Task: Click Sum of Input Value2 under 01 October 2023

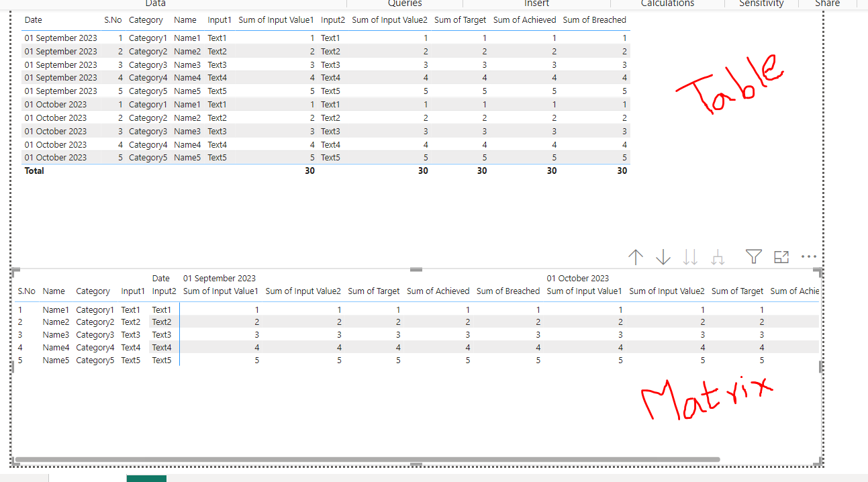Action: pos(667,291)
